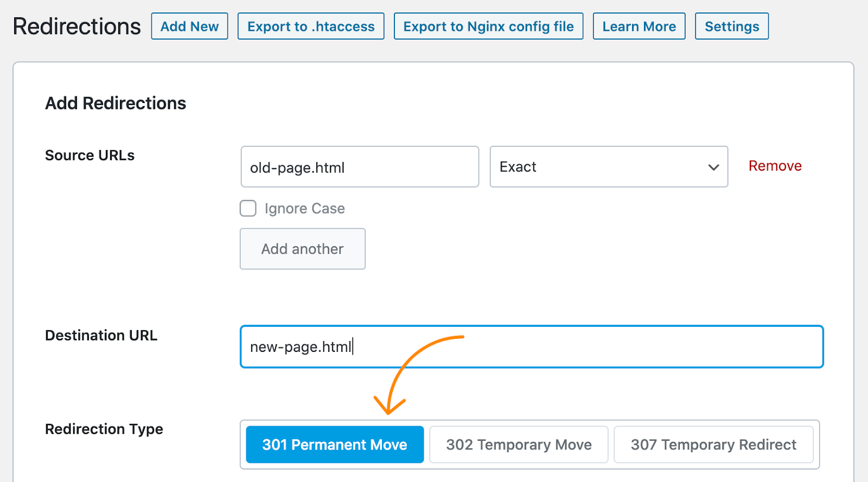Click the chevron arrow in match dropdown
The height and width of the screenshot is (482, 868).
pyautogui.click(x=713, y=168)
